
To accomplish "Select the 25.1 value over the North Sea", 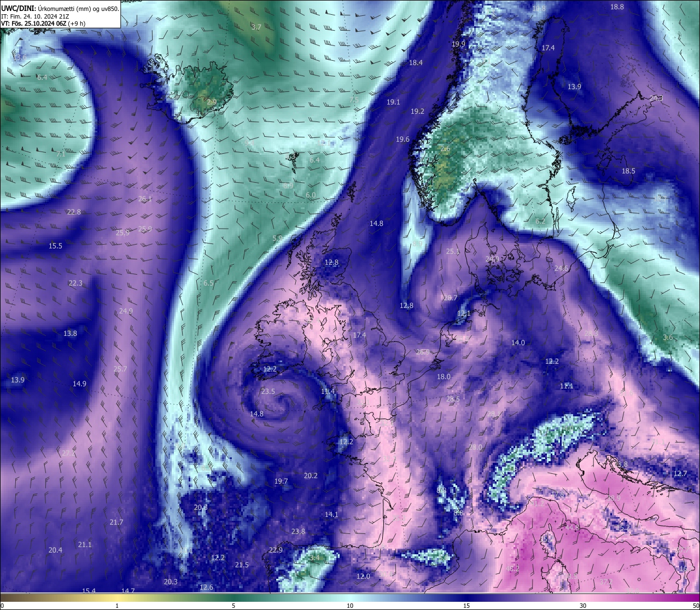I will [x=453, y=252].
